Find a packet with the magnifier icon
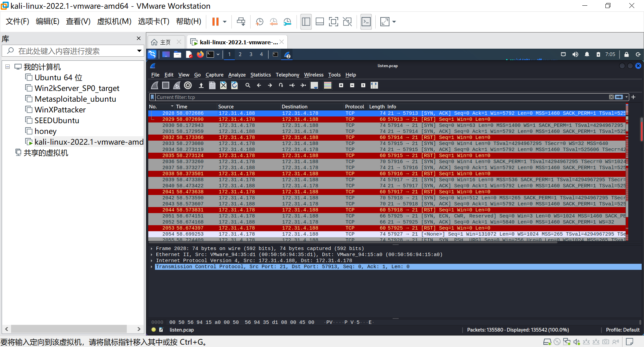The height and width of the screenshot is (347, 644). (x=248, y=85)
